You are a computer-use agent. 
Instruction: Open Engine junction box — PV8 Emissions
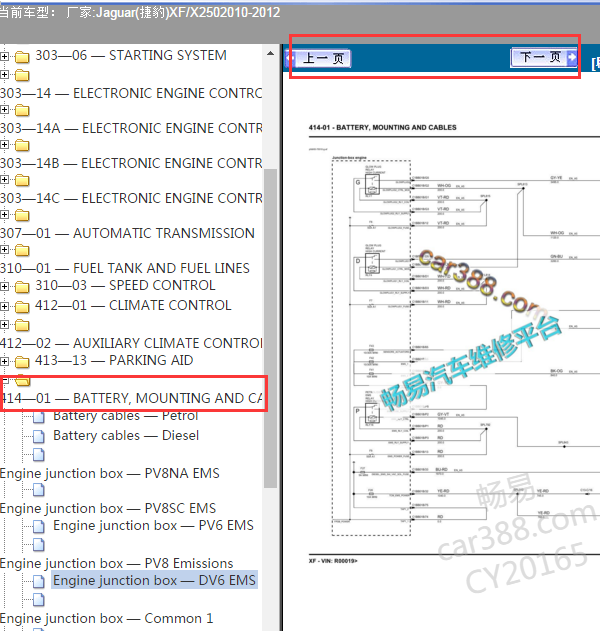point(117,563)
